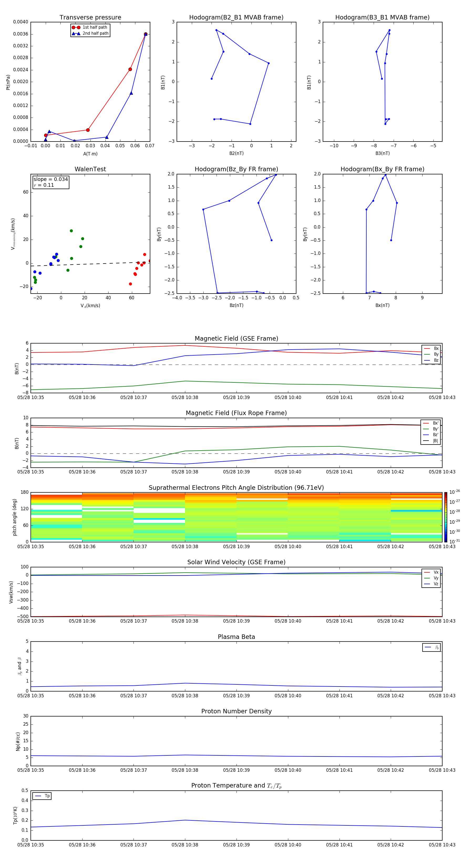Click the Bz' entry in flux rope legend
This screenshot has width=473, height=868.
tap(431, 435)
